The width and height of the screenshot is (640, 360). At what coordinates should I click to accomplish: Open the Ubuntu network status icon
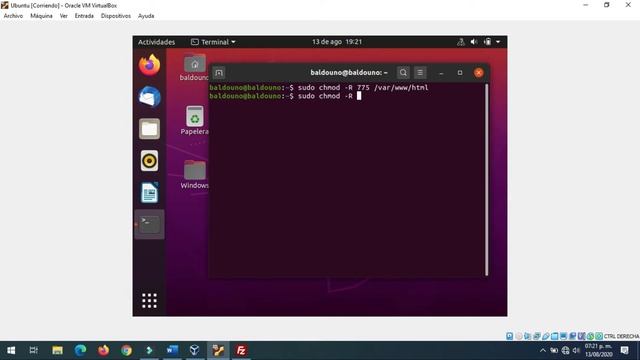point(461,42)
